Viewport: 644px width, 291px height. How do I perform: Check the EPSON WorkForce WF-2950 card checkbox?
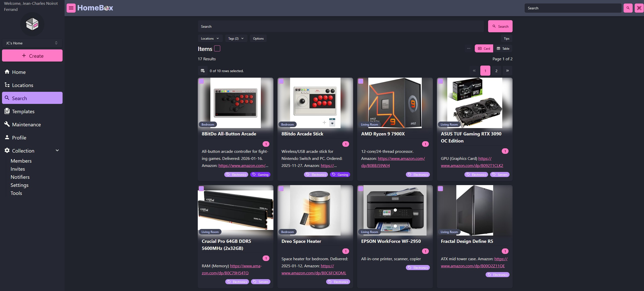pos(361,189)
